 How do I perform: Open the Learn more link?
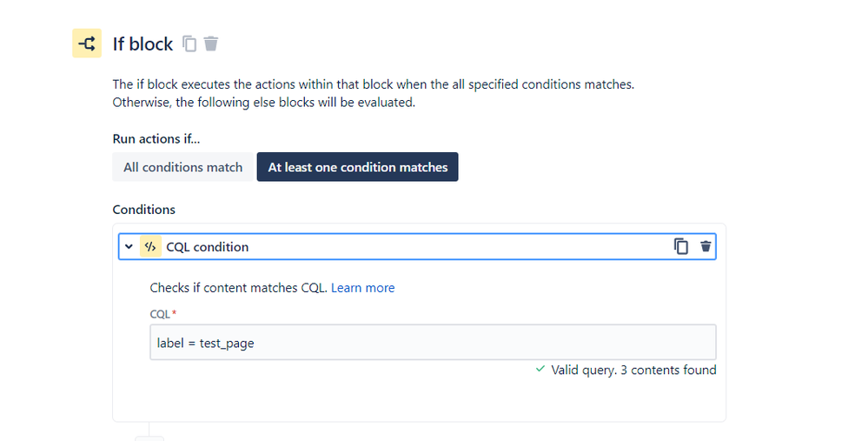coord(362,288)
